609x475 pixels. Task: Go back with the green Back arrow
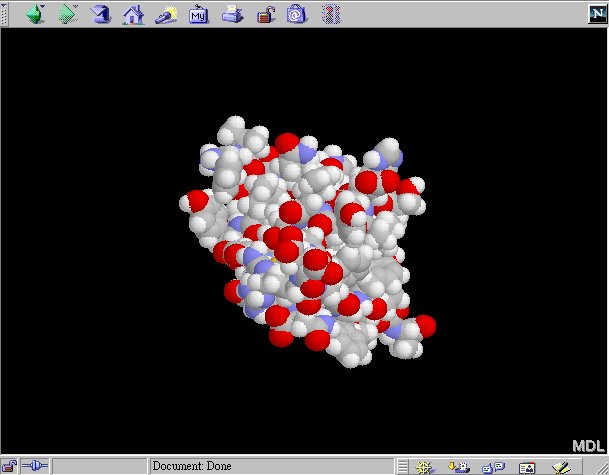[x=34, y=14]
